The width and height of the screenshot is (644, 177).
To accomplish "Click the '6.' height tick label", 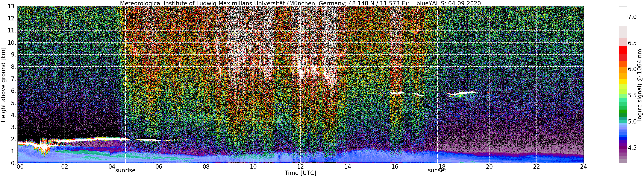I will [13, 91].
